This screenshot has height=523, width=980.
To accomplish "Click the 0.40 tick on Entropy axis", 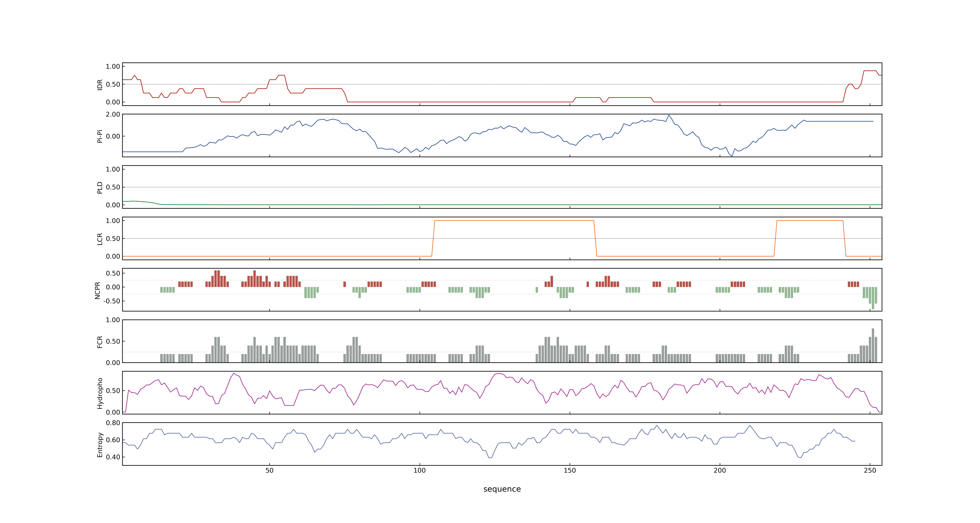I will 113,457.
